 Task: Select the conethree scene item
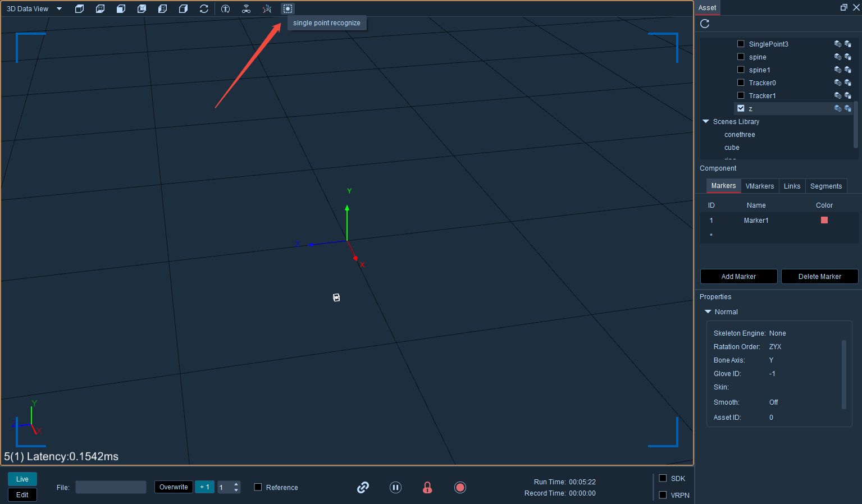click(x=740, y=135)
